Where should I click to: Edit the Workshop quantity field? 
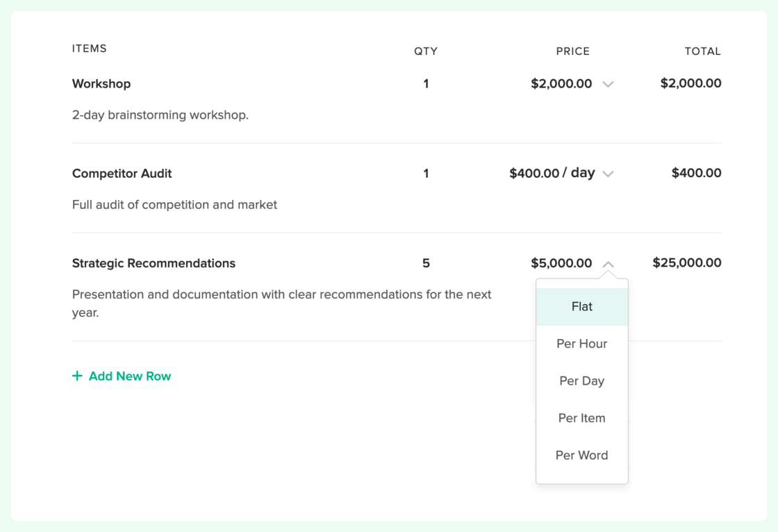pyautogui.click(x=426, y=83)
